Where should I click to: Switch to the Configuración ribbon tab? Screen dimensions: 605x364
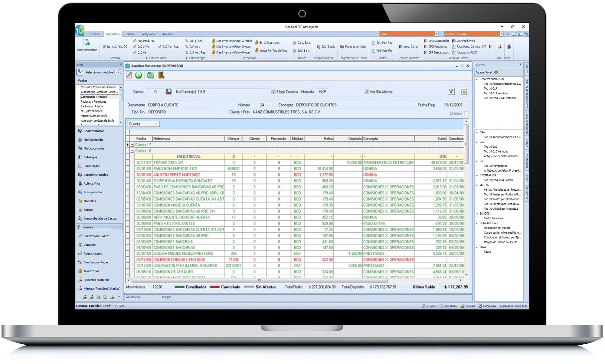coord(148,34)
